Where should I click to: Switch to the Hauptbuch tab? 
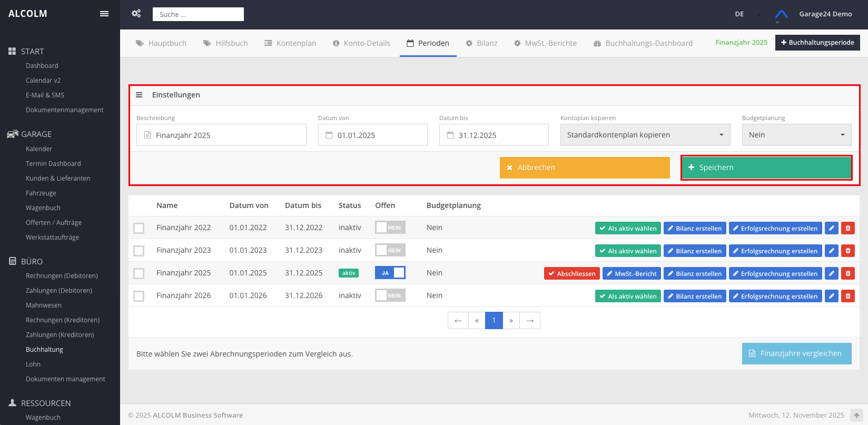tap(161, 43)
